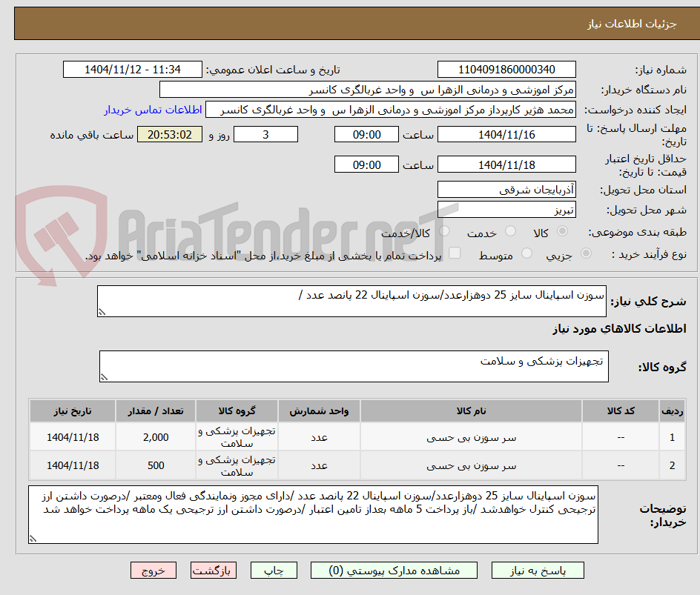Click the گروه کالا table column header
The width and height of the screenshot is (700, 595).
click(237, 410)
